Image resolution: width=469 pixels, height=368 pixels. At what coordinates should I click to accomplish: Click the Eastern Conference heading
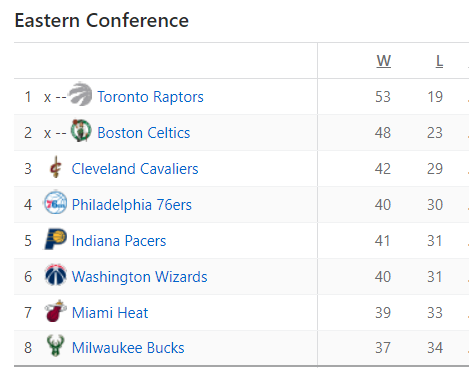click(102, 20)
